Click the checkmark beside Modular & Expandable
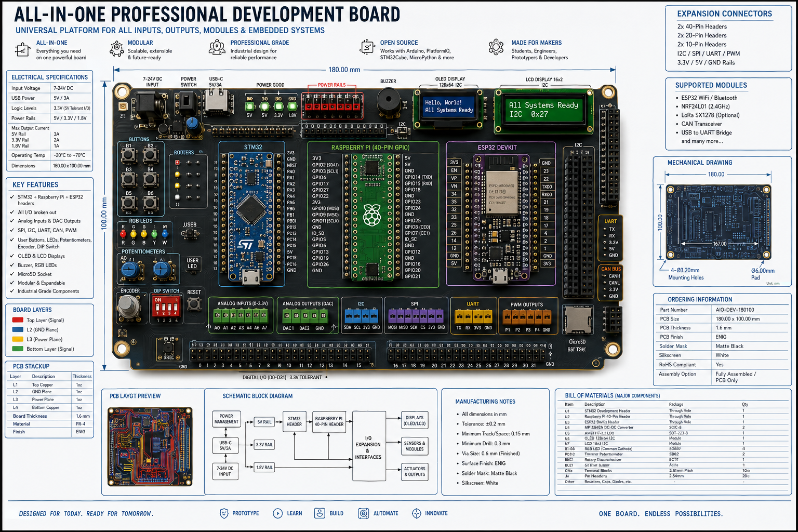This screenshot has height=532, width=798. tap(12, 283)
